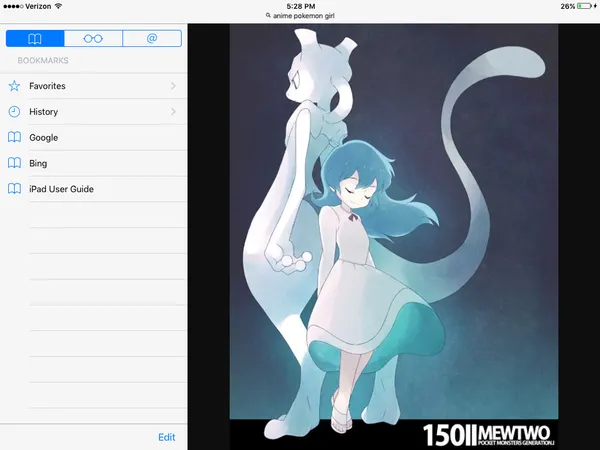Tap the address bar showing anime pokemon girl
This screenshot has height=450, width=600.
[x=300, y=16]
